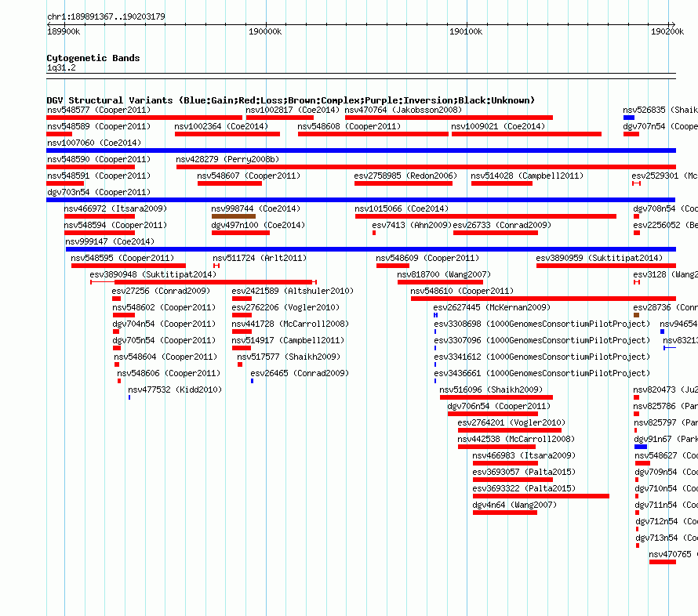Open nsv466983 (Itsara2009) label

point(524,455)
